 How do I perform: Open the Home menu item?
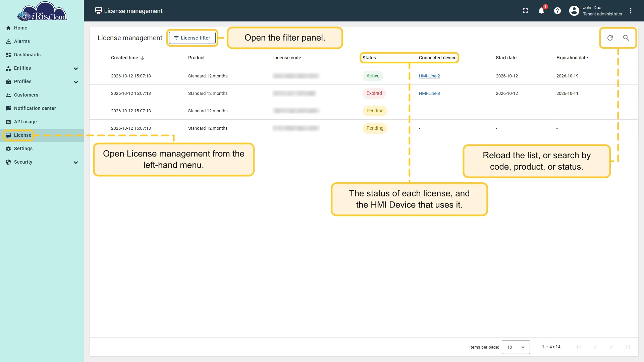(42, 28)
